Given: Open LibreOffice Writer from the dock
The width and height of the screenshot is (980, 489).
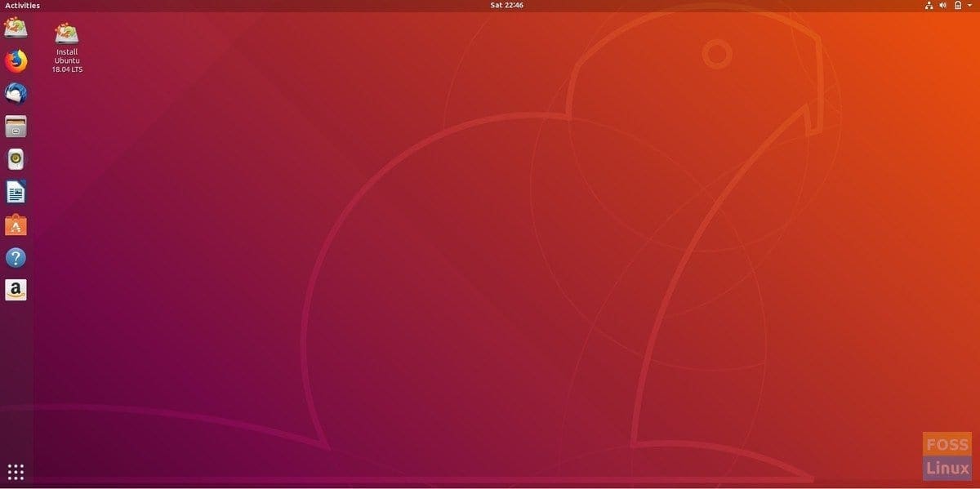Looking at the screenshot, I should [x=16, y=192].
